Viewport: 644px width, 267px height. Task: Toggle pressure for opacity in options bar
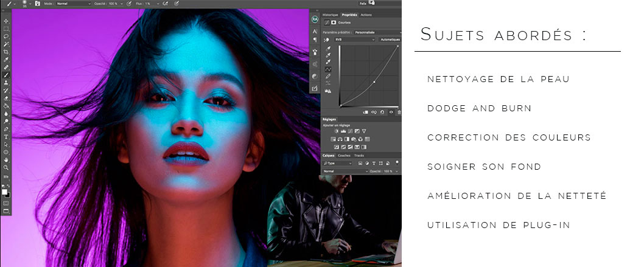(128, 4)
